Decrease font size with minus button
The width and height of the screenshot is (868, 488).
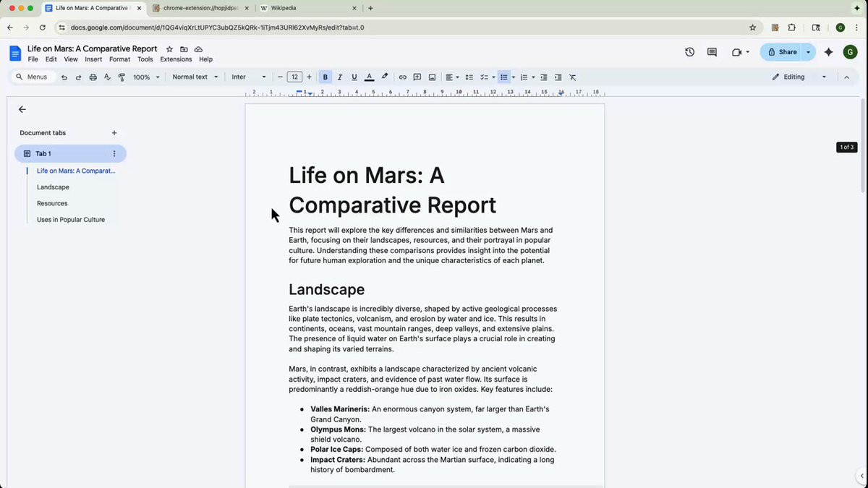[x=280, y=77]
